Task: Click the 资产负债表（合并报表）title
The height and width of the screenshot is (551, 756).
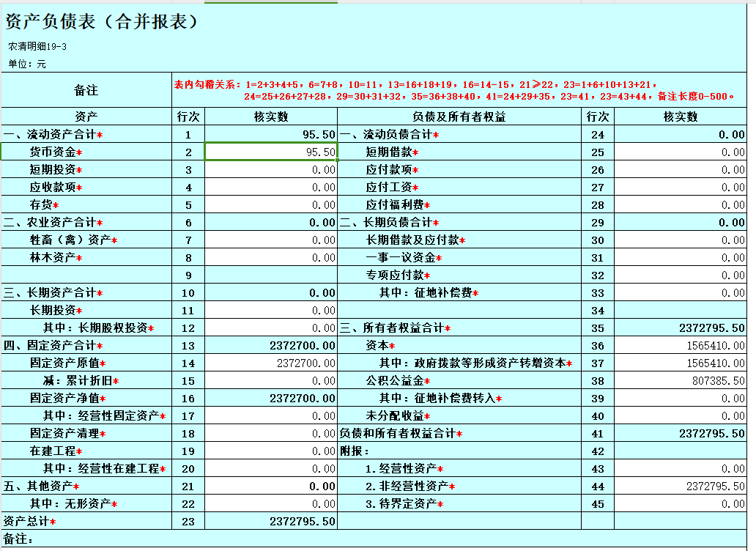Action: pos(101,22)
